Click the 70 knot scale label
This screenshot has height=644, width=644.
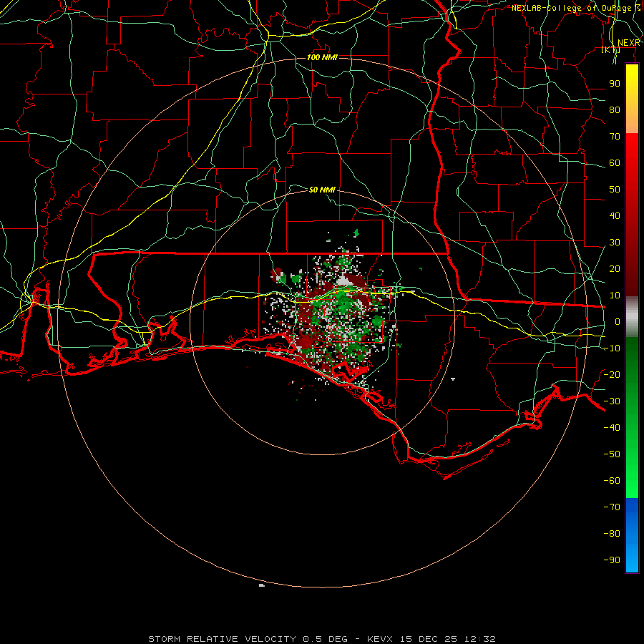[615, 137]
